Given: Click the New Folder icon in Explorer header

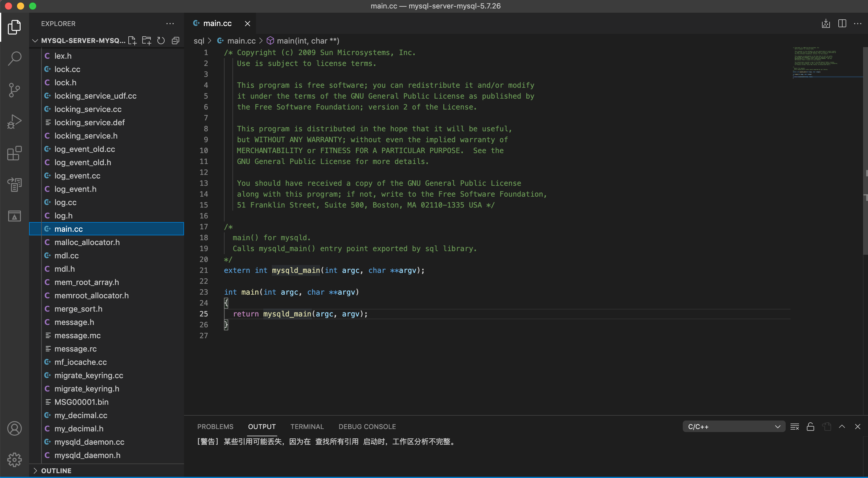Looking at the screenshot, I should [x=146, y=41].
